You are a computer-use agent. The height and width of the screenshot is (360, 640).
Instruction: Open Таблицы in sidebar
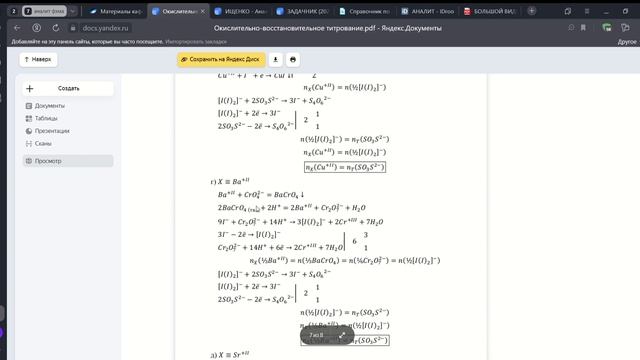[x=46, y=118]
